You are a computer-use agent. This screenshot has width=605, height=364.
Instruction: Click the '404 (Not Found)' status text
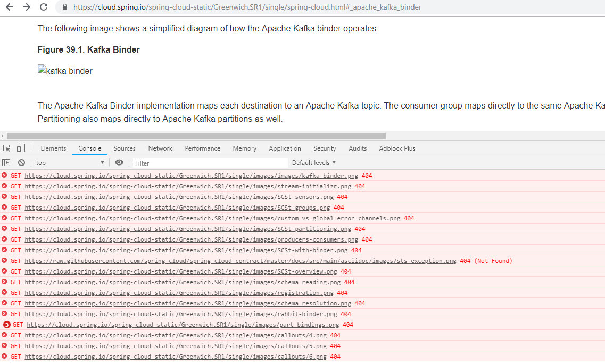[x=486, y=261]
